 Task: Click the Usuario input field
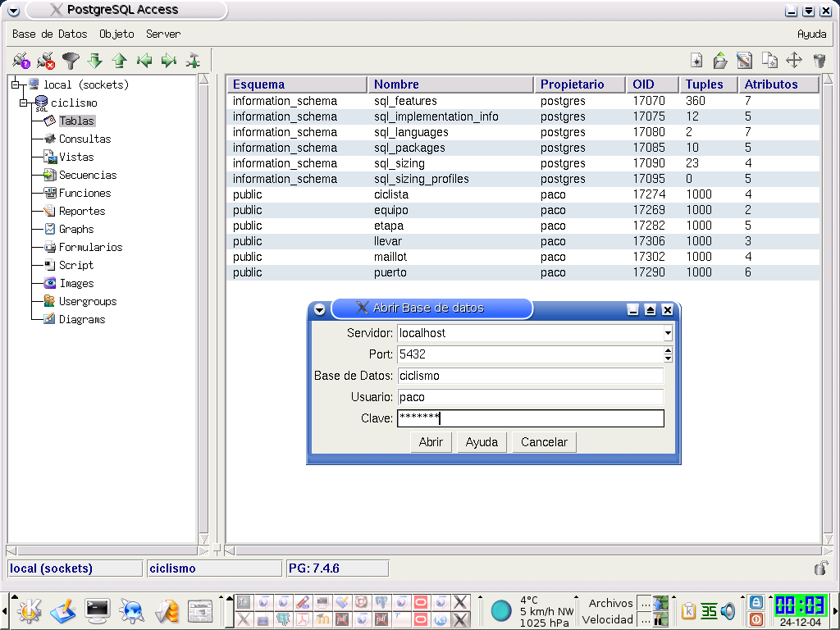coord(531,397)
